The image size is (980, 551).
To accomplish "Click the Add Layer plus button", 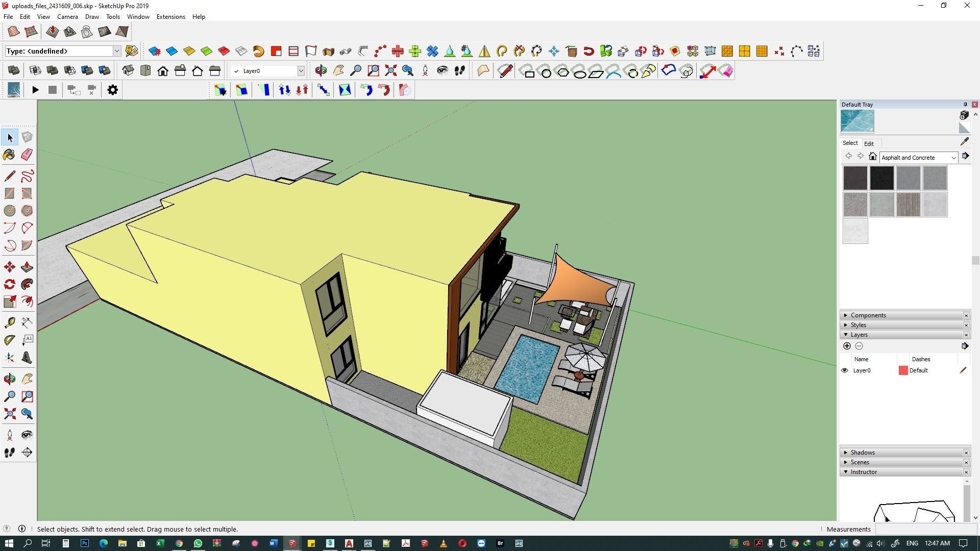I will click(847, 346).
